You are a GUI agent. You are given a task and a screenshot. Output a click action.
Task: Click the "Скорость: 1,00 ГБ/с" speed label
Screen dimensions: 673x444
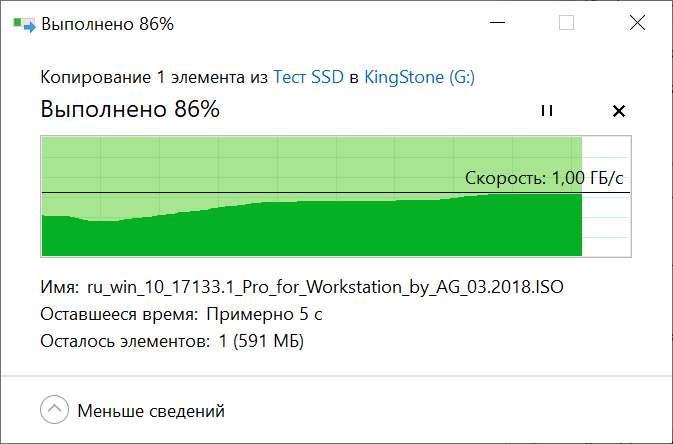[550, 179]
